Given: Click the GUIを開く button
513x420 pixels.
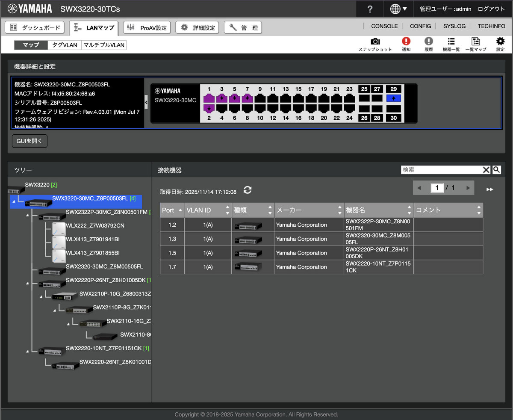Looking at the screenshot, I should click(x=29, y=141).
